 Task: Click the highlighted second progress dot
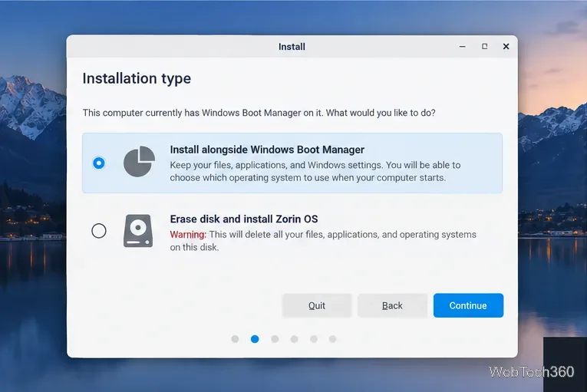pyautogui.click(x=255, y=339)
